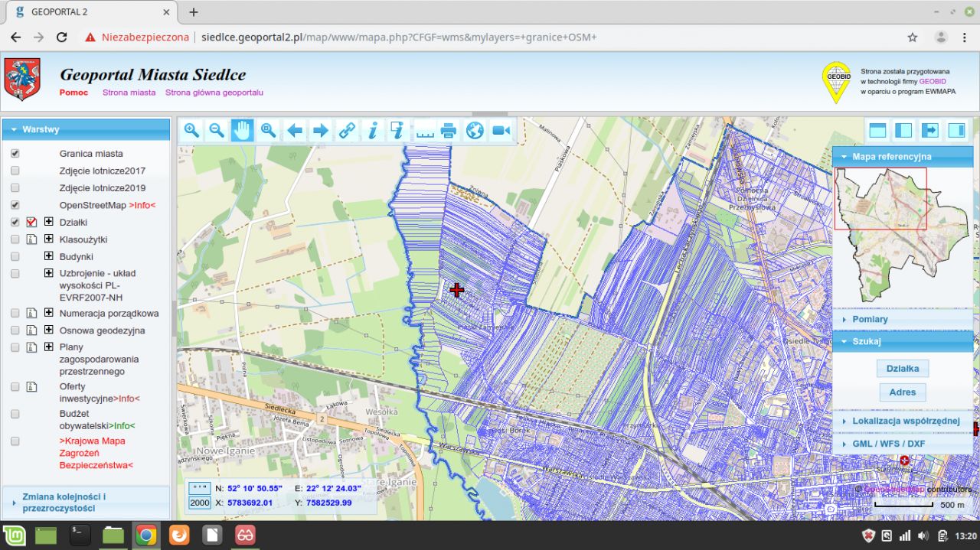
Task: Click the zoom in magnifier tool
Action: click(191, 131)
